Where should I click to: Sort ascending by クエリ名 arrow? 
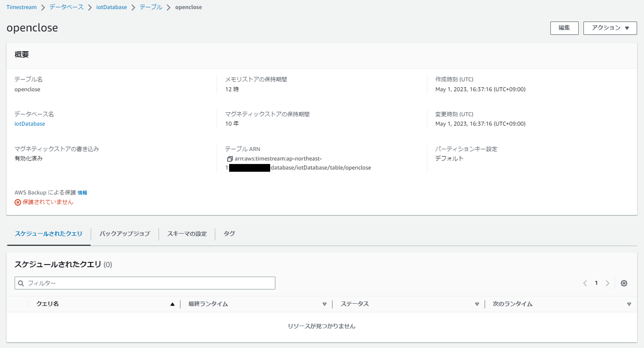point(172,304)
